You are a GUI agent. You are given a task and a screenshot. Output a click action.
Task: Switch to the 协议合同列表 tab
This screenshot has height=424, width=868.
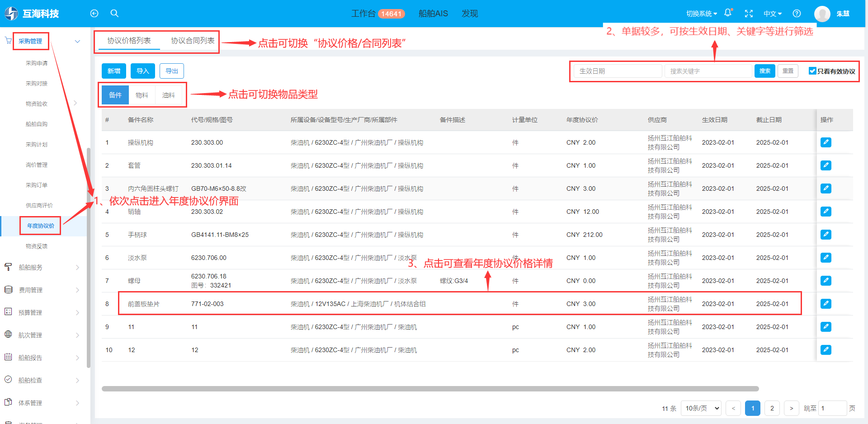(193, 41)
